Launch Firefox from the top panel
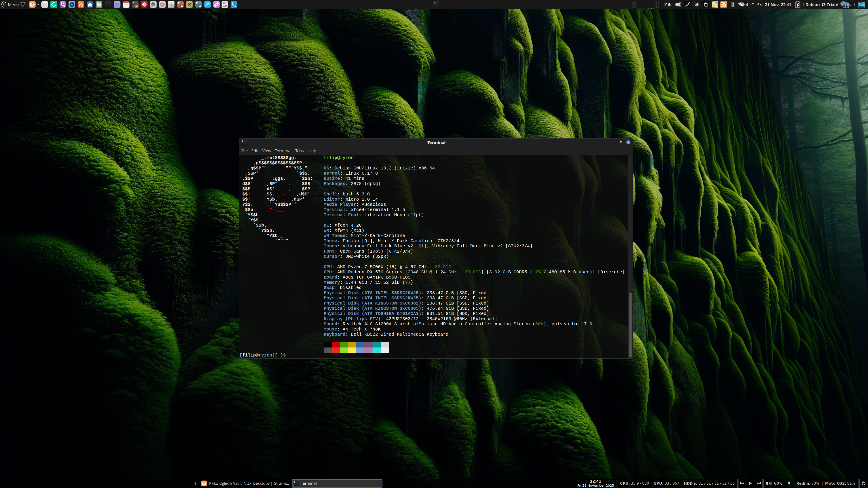868x488 pixels. (x=32, y=4)
